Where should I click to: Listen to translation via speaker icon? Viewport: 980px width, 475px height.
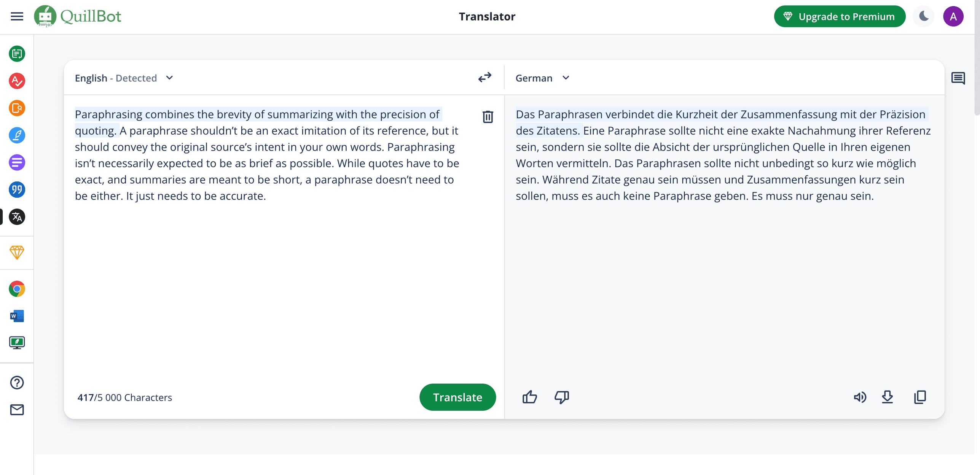860,397
